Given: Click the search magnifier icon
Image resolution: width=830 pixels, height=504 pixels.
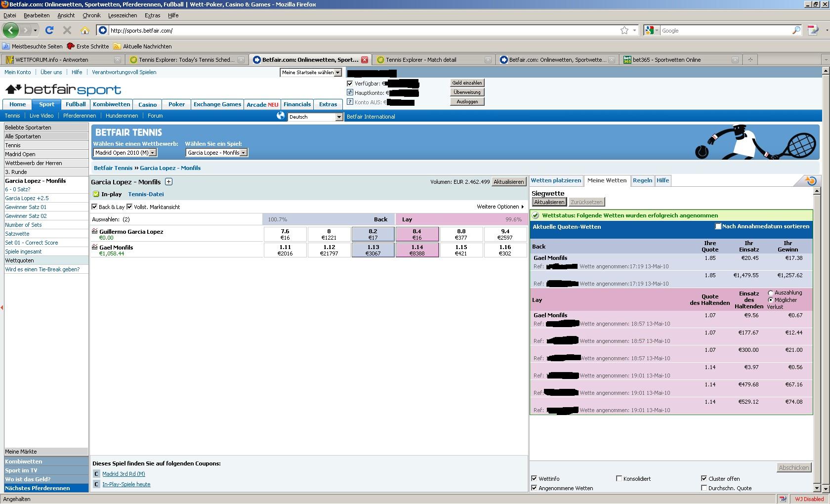Looking at the screenshot, I should [796, 30].
